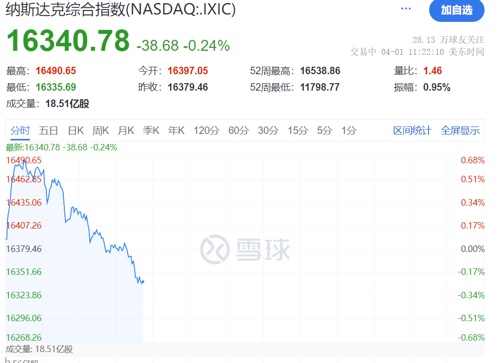Viewport: 500px width, 363px height.
Task: Select the 15分 interval
Action: (298, 130)
